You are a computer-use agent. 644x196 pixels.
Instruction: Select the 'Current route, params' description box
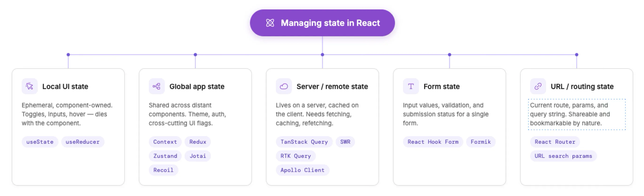577,114
